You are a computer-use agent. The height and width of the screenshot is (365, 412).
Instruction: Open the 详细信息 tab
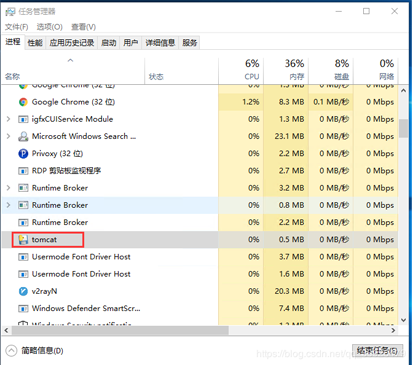(x=160, y=43)
